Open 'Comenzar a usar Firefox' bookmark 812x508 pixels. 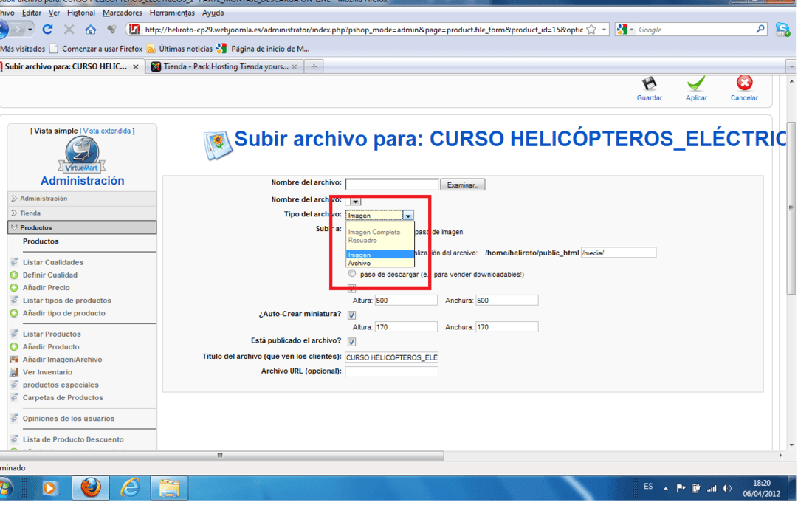click(96, 49)
